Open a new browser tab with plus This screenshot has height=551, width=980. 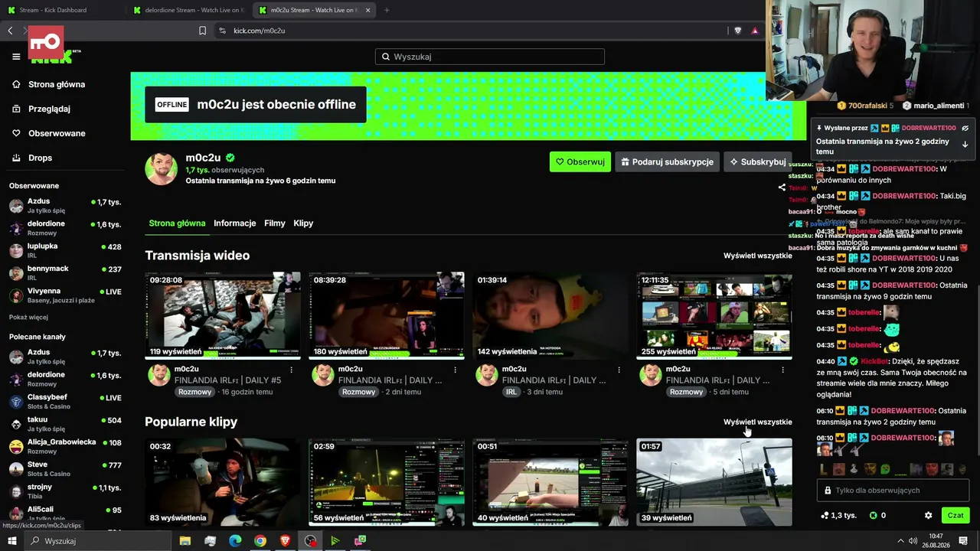(x=387, y=10)
